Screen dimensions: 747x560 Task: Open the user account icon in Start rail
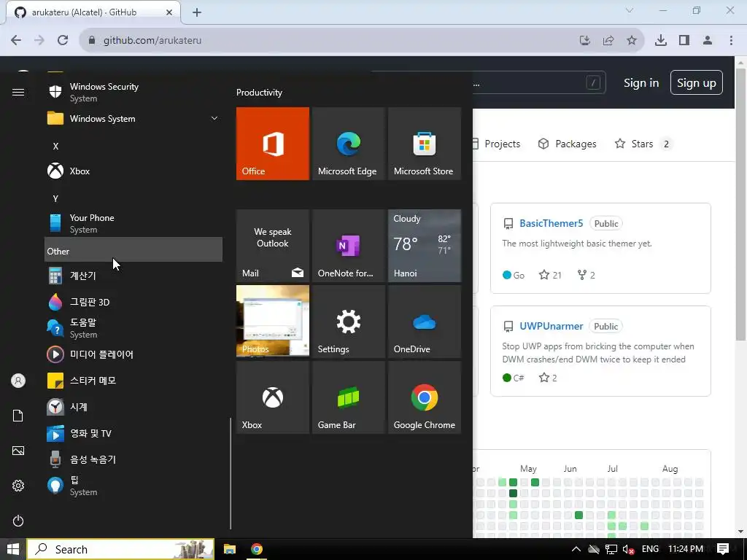tap(18, 381)
